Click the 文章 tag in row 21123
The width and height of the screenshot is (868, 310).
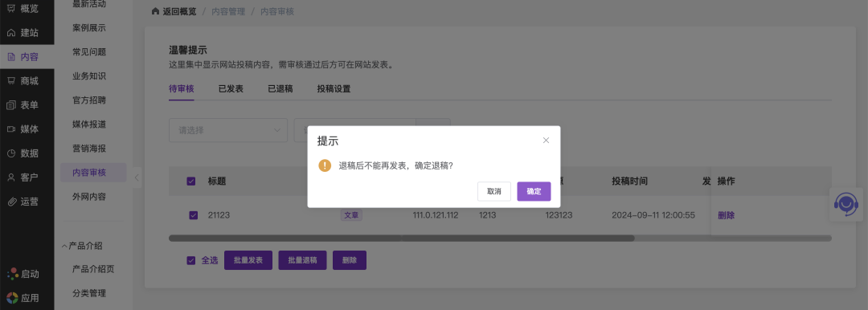tap(351, 215)
